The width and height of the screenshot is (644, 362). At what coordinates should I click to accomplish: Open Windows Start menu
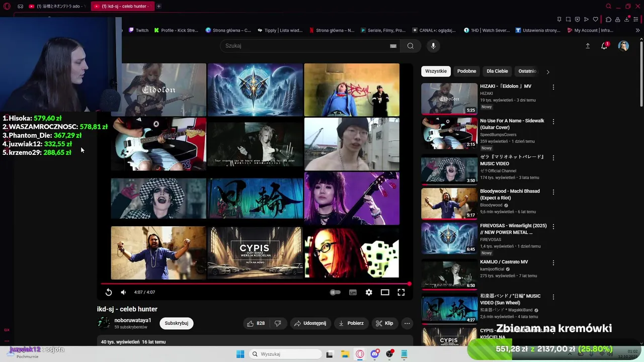(x=240, y=354)
